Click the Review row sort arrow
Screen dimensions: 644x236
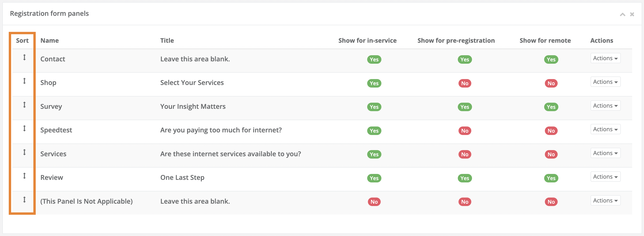tap(24, 176)
